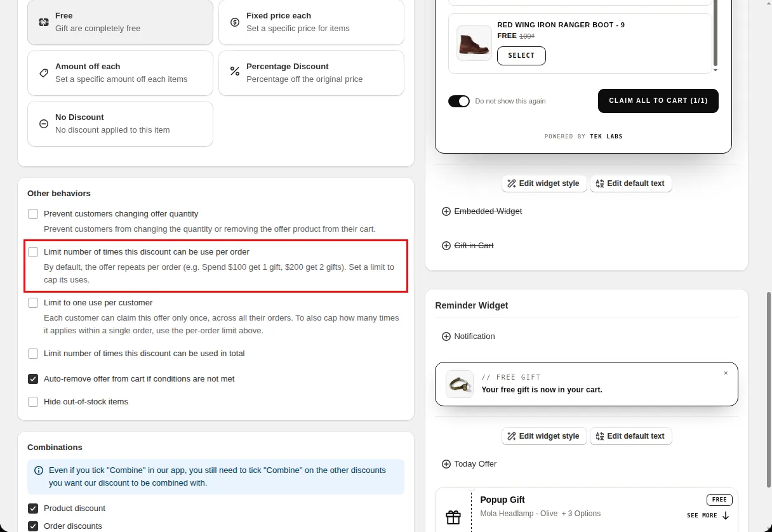Expand the Notification reminder widget
Image resolution: width=772 pixels, height=532 pixels.
[x=469, y=336]
